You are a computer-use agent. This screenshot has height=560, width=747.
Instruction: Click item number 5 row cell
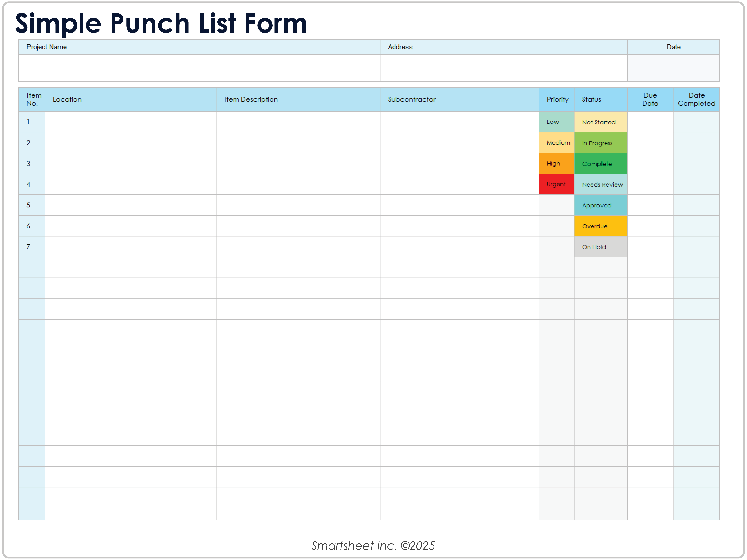(x=31, y=205)
